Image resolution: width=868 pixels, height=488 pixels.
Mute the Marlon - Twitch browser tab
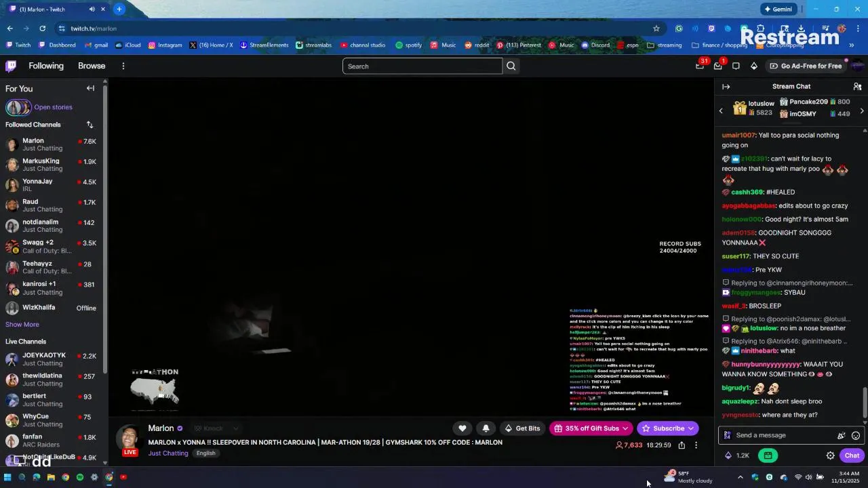(x=92, y=9)
